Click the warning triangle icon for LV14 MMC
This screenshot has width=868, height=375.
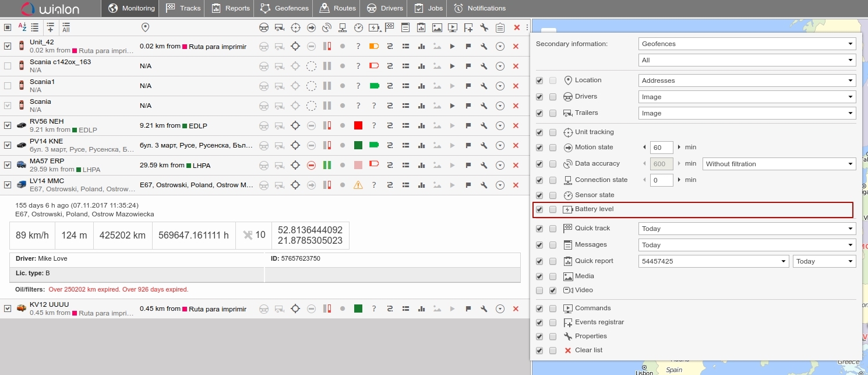point(358,185)
